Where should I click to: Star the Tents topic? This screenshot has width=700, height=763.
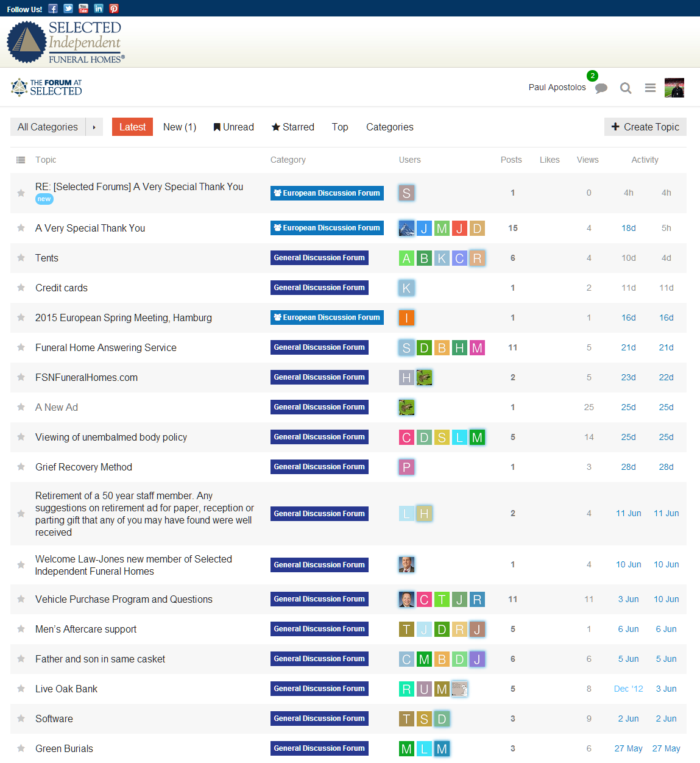pos(21,258)
